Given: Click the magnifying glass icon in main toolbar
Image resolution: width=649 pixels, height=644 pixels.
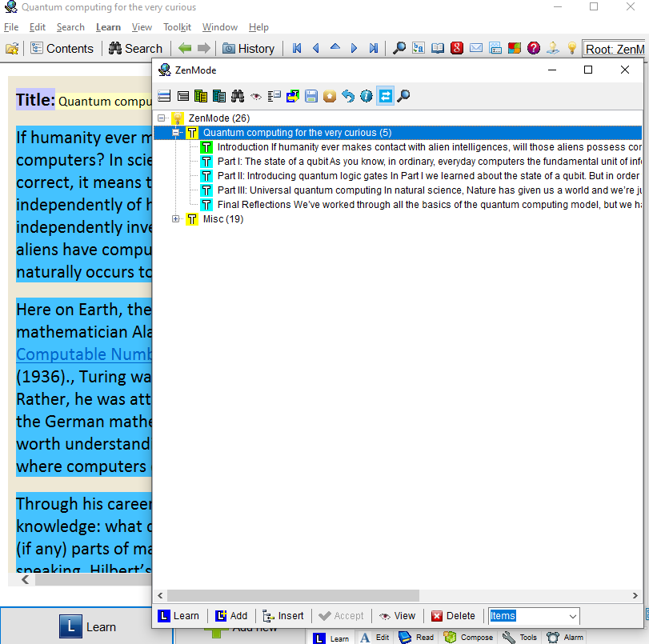Looking at the screenshot, I should [x=399, y=49].
